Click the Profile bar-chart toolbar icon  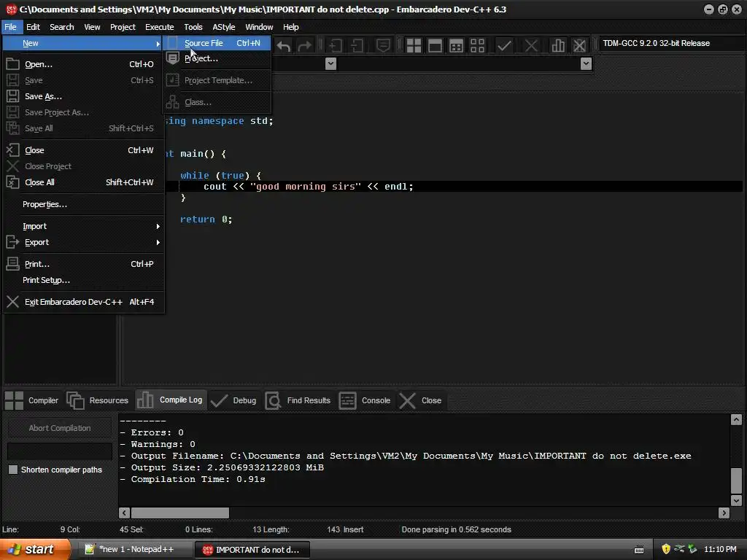coord(557,46)
